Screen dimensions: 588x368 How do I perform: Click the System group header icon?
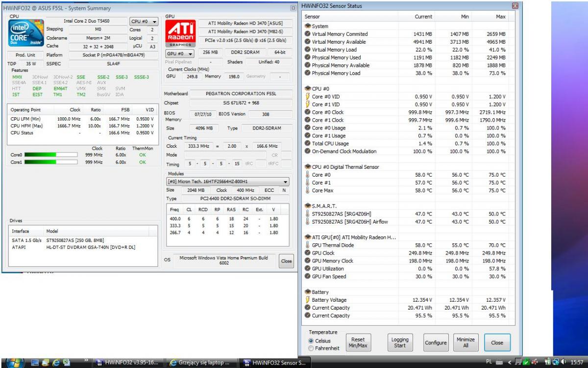308,26
